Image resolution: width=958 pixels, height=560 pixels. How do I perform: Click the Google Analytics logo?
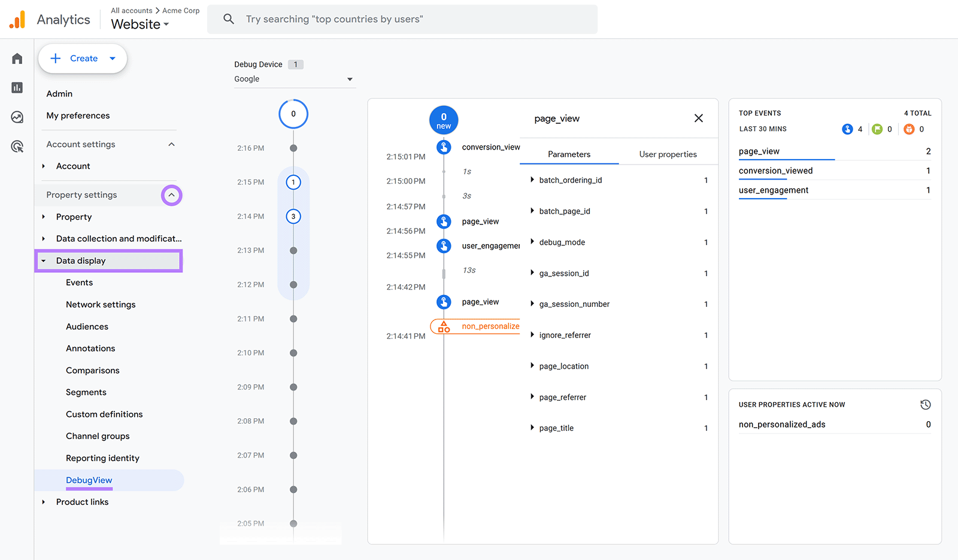pyautogui.click(x=17, y=20)
